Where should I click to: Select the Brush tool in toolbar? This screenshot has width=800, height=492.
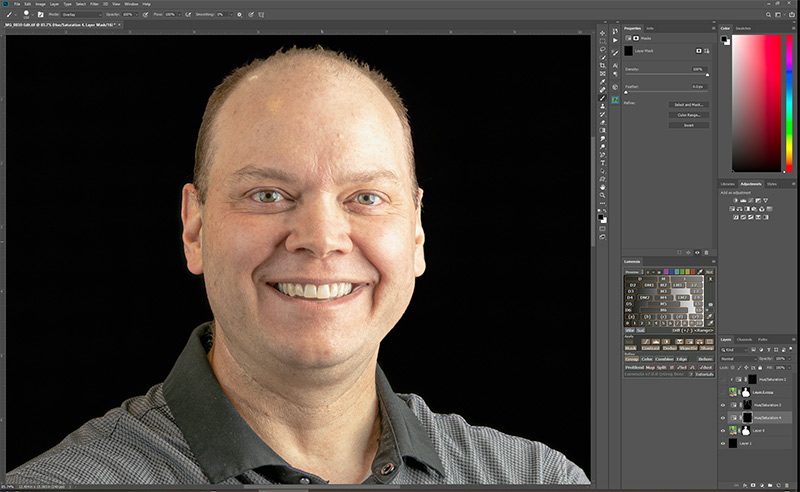point(603,98)
